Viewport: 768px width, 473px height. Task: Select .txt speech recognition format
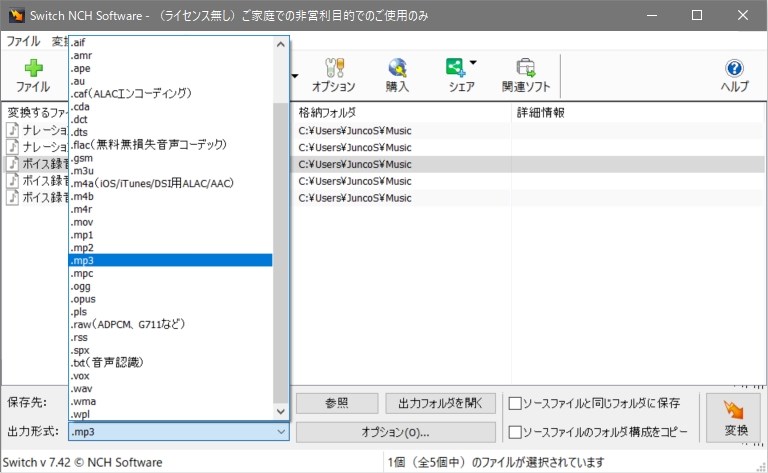pos(171,362)
